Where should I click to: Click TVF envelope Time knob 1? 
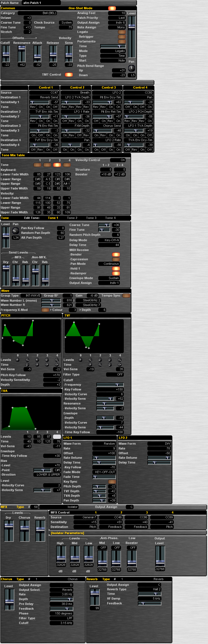90,365
